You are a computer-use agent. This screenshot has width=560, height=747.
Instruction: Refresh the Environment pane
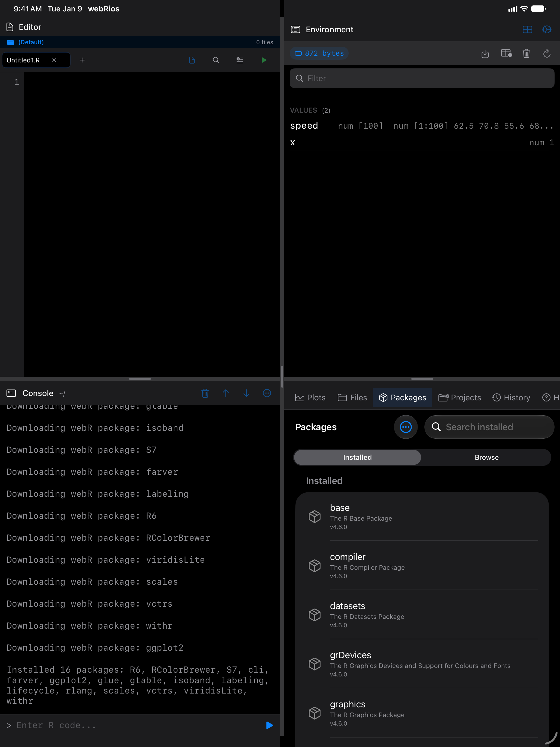547,53
